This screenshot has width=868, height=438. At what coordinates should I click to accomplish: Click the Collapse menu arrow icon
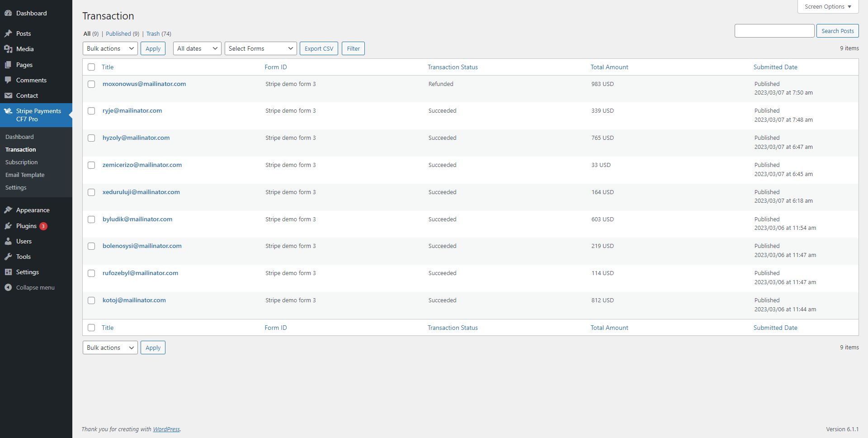[x=8, y=287]
